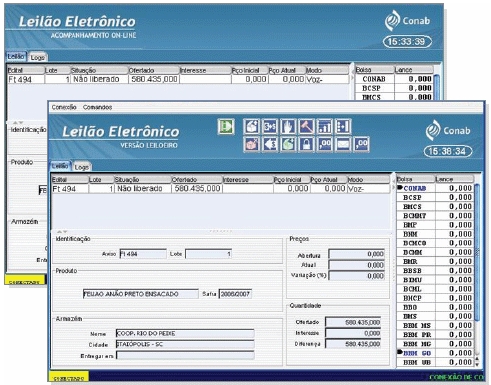The height and width of the screenshot is (385, 491).
Task: Click the Lote input field under Identificação
Action: click(x=208, y=254)
